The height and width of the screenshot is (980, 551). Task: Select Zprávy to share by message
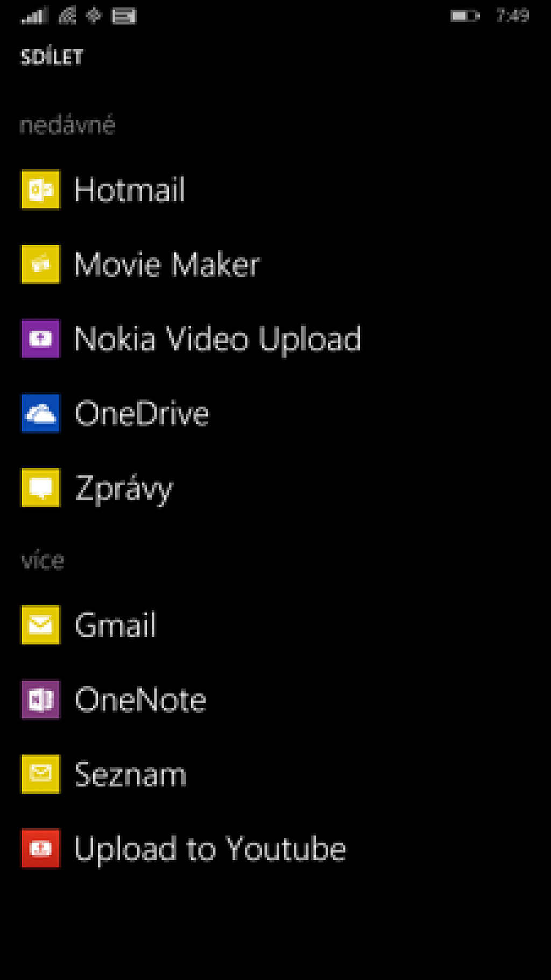coord(124,489)
